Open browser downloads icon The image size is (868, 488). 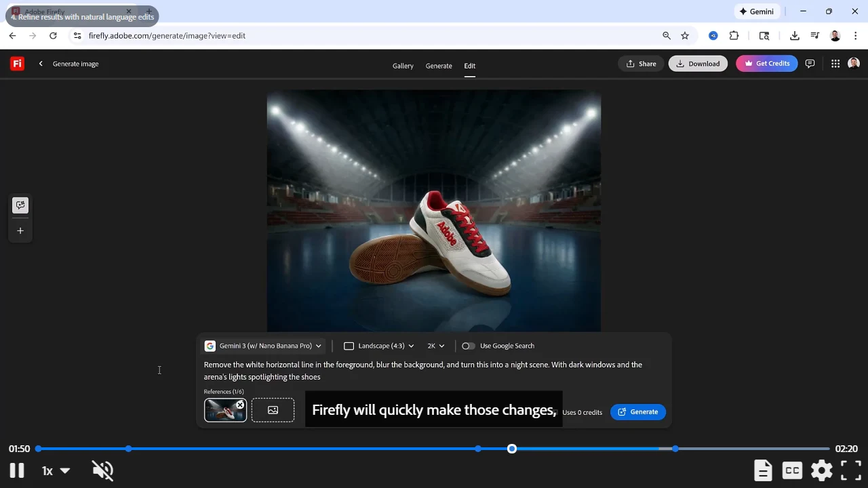(x=795, y=36)
